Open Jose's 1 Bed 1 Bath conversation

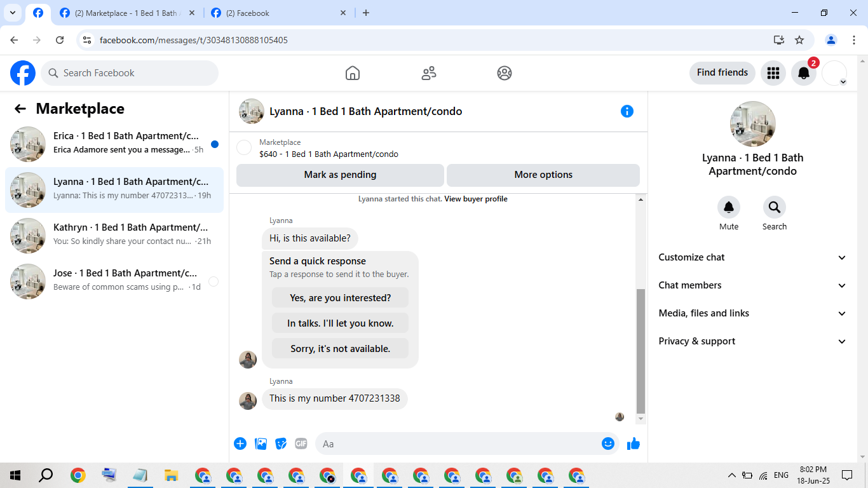coord(114,281)
